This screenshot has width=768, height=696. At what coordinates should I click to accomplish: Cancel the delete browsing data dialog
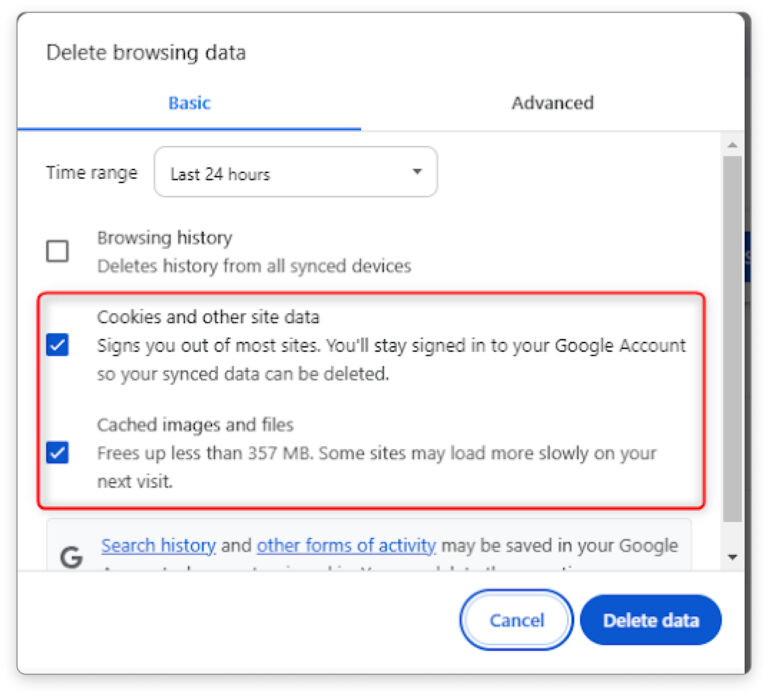(x=516, y=620)
